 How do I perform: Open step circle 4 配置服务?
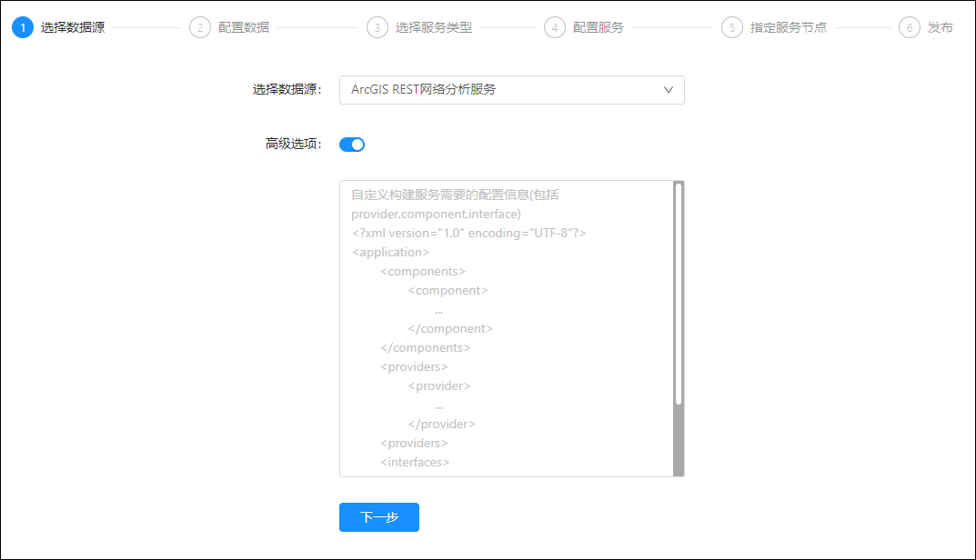click(555, 27)
